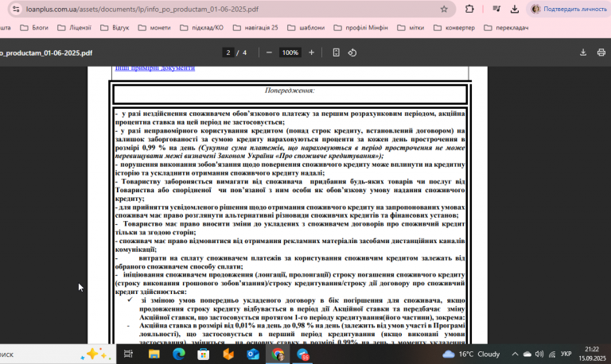
Task: Zoom in the PDF with plus button
Action: pyautogui.click(x=311, y=52)
